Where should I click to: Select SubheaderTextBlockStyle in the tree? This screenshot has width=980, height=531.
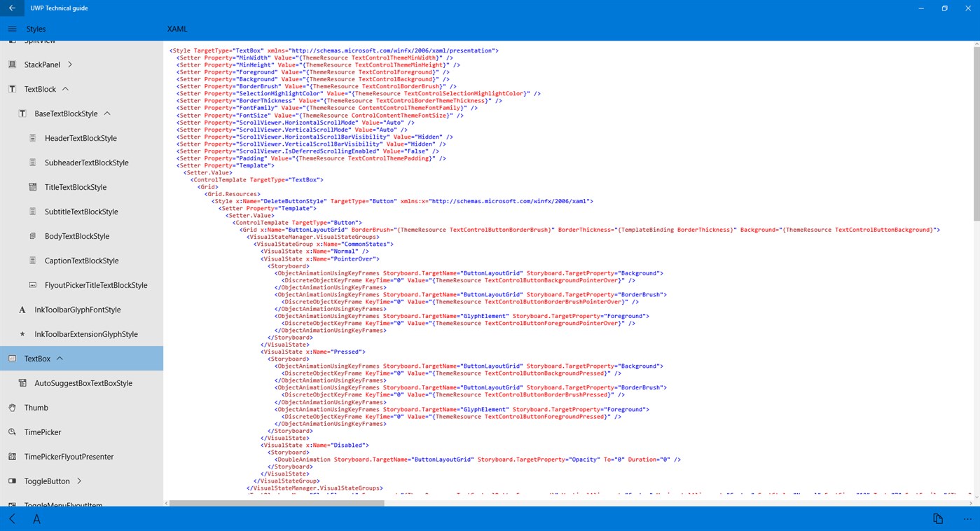tap(87, 163)
